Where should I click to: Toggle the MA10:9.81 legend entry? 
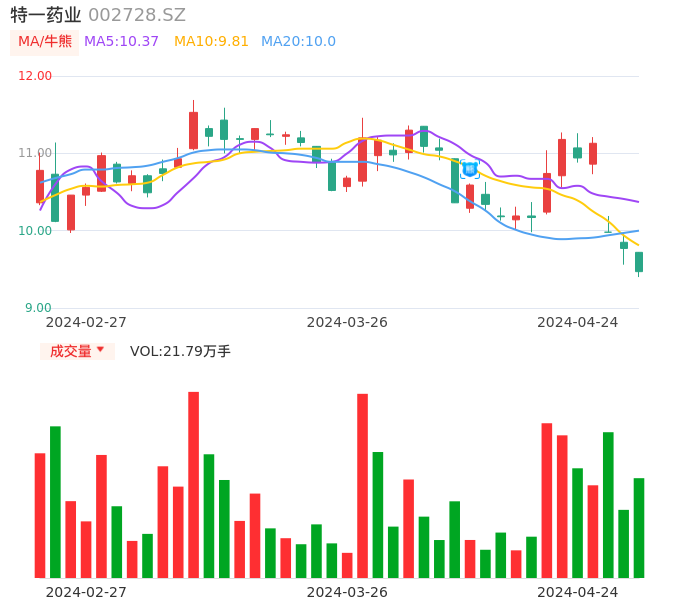pos(211,42)
